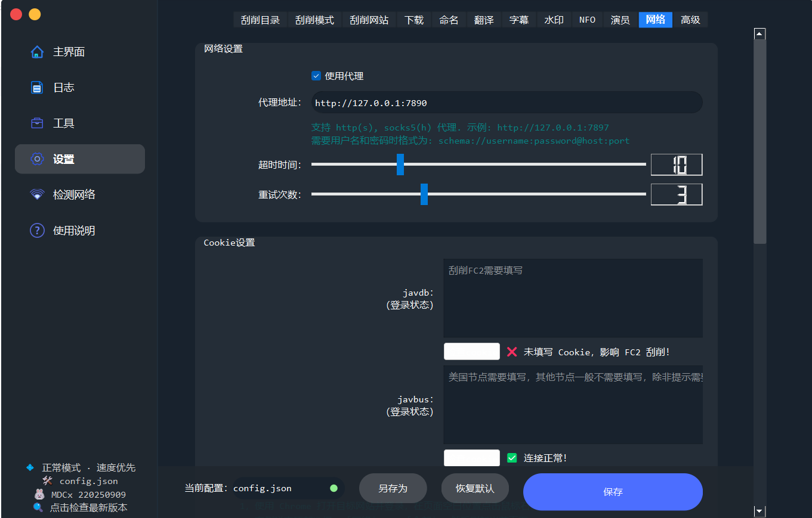Open the 使用说明 question mark icon
This screenshot has height=518, width=812.
click(x=37, y=230)
